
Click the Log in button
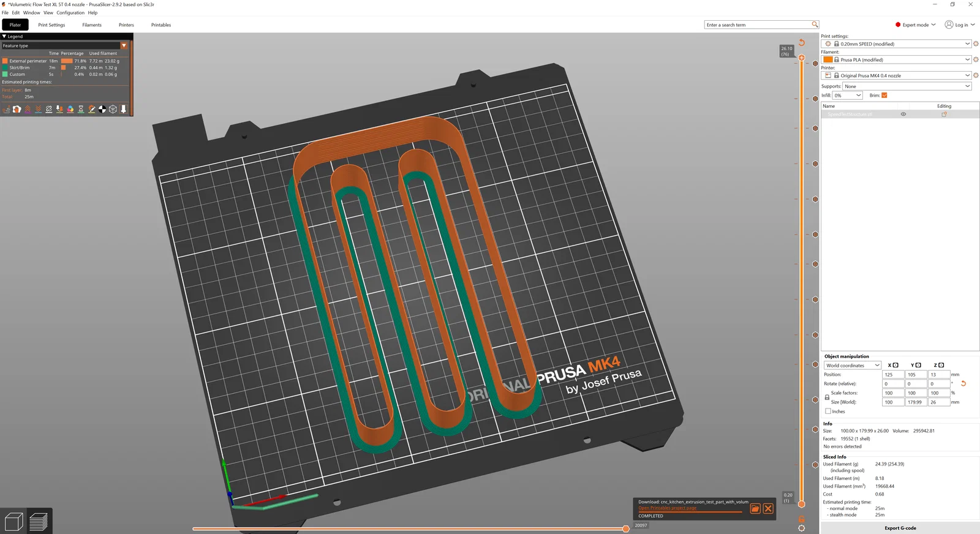click(960, 25)
